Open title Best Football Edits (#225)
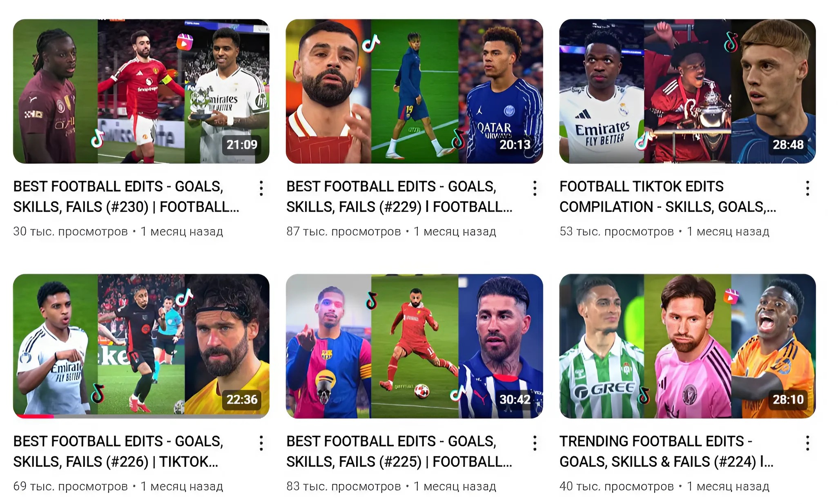838x504 pixels. pyautogui.click(x=399, y=451)
